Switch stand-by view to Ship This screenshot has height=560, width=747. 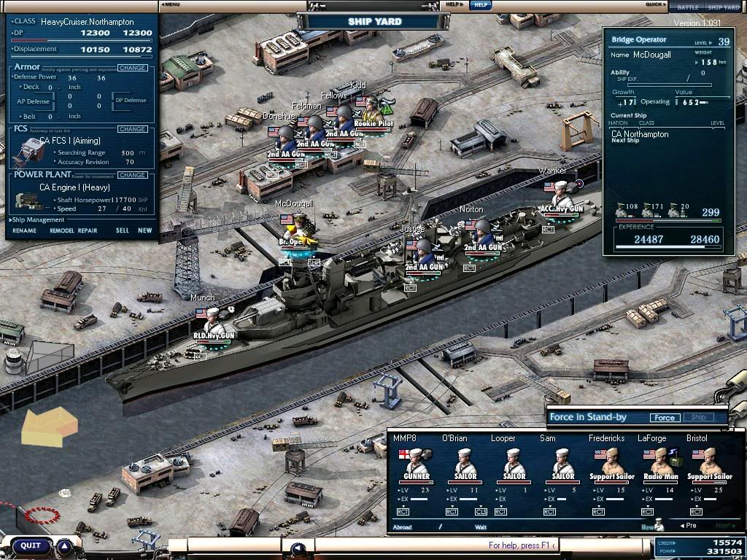pos(698,417)
